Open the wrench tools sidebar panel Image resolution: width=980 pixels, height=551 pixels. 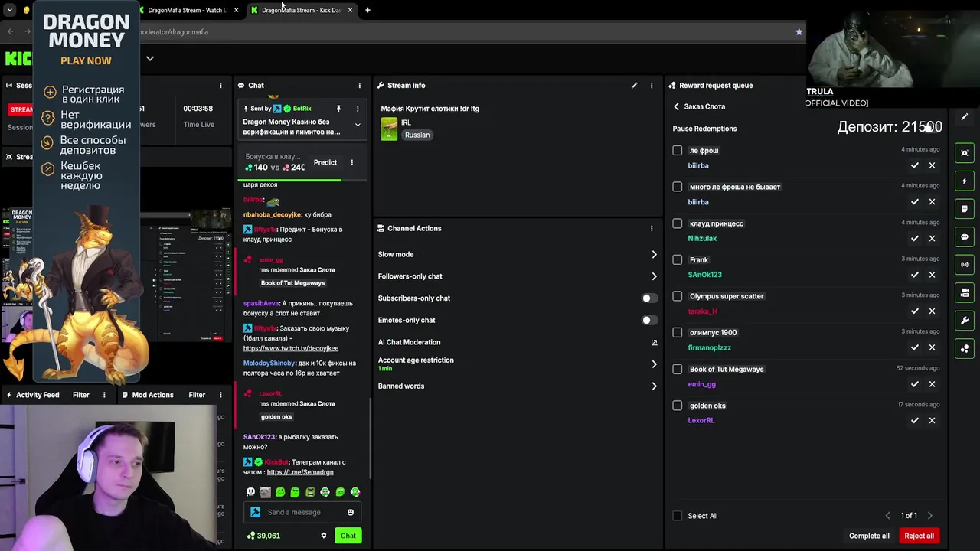pos(965,321)
